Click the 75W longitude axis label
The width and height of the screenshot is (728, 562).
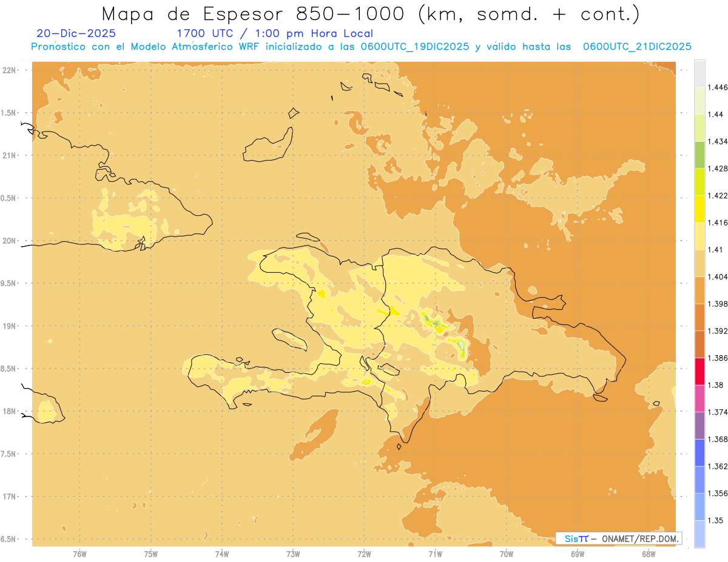tap(151, 554)
